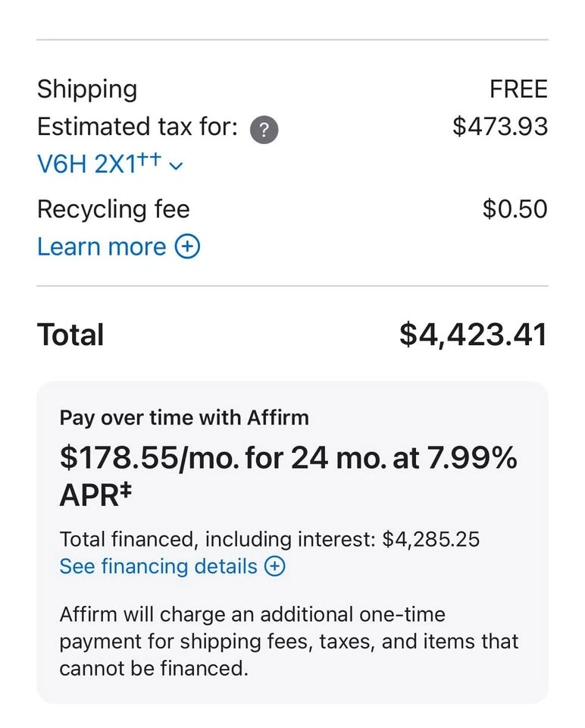Select the Shipping label

pyautogui.click(x=87, y=89)
